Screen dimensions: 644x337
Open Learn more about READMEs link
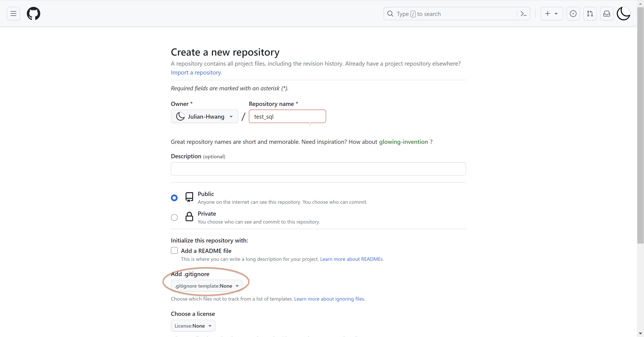[x=352, y=259]
